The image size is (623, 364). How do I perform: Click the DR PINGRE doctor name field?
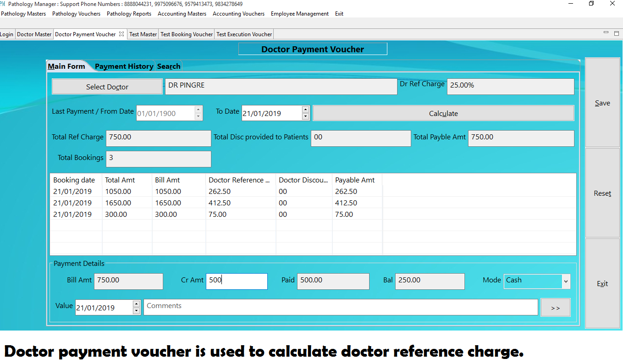point(281,87)
